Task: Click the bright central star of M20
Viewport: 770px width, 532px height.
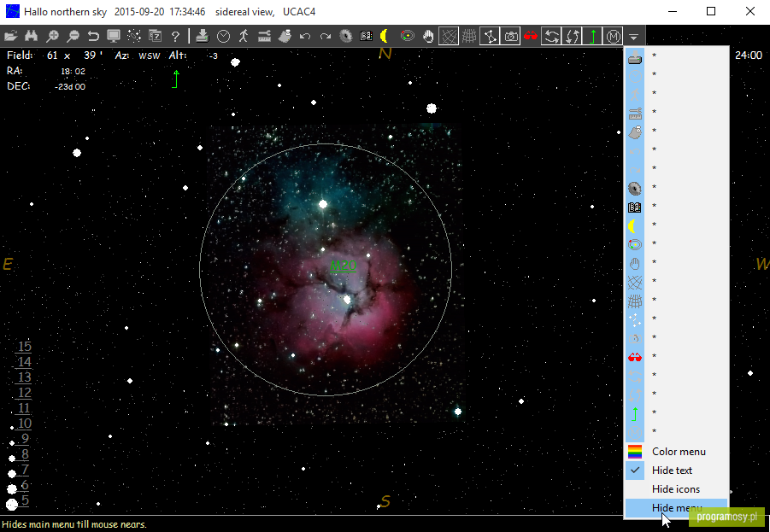Action: point(347,300)
